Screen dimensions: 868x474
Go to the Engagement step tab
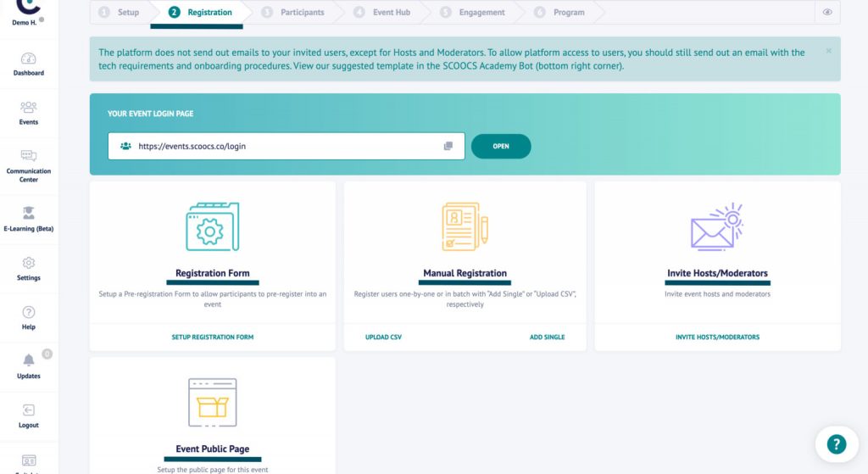pos(472,12)
